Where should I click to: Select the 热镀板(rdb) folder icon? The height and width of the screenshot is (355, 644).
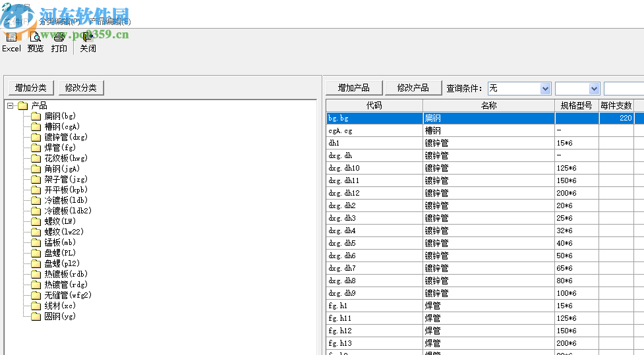(36, 274)
